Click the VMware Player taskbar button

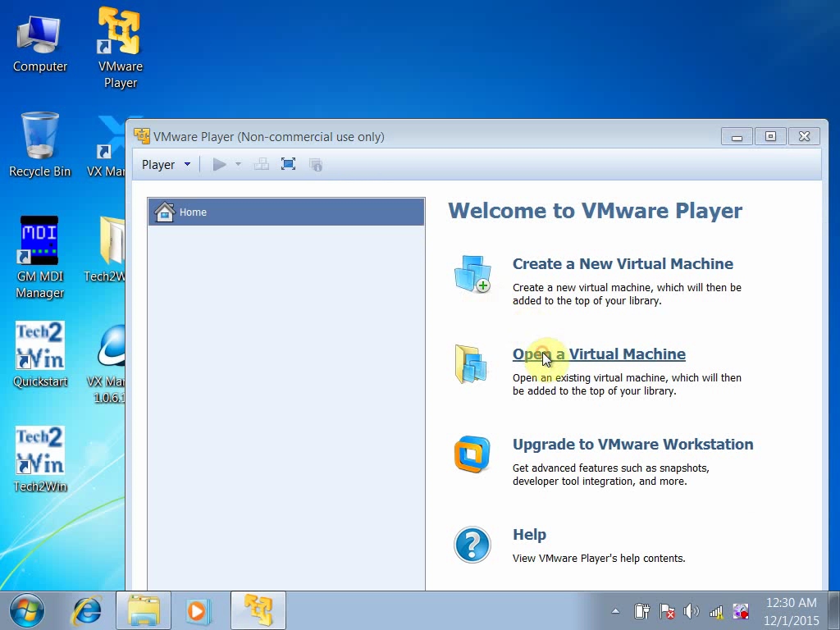coord(258,610)
